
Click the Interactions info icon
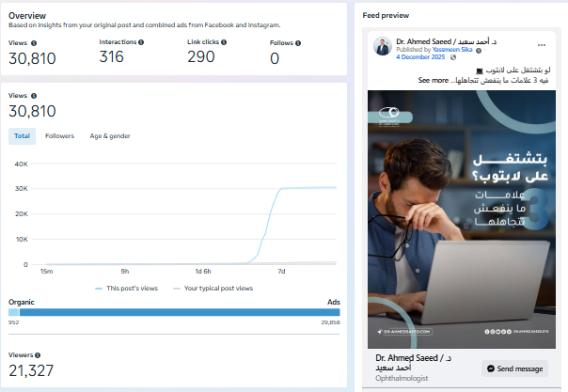point(141,42)
